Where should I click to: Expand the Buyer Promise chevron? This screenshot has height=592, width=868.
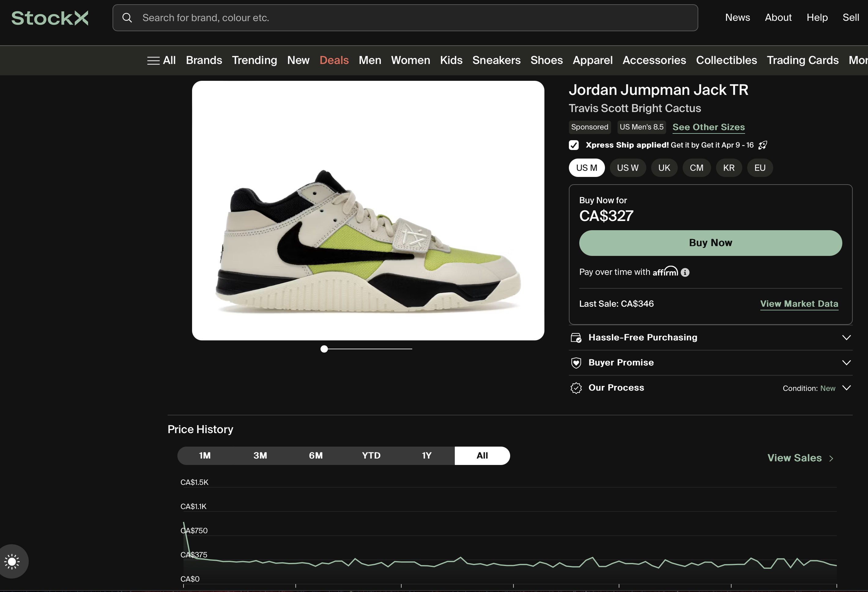pyautogui.click(x=846, y=362)
